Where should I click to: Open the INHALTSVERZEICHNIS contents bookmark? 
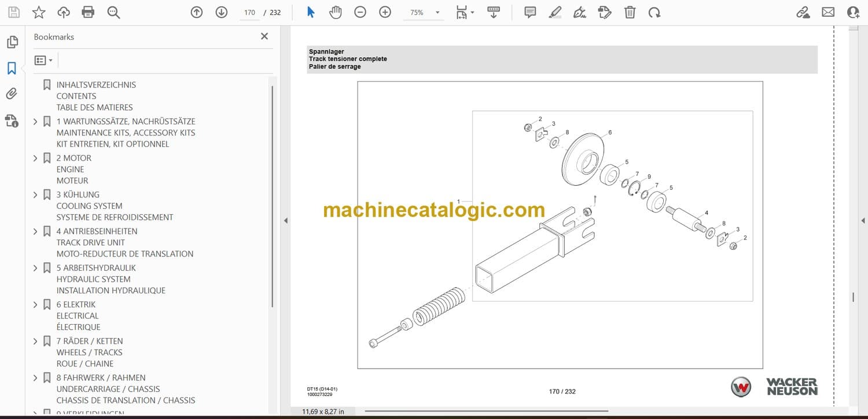(96, 84)
